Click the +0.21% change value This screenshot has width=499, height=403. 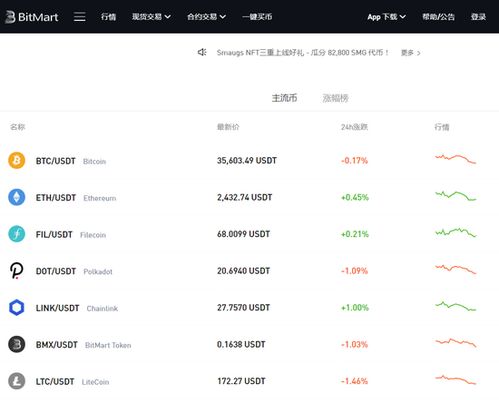click(x=355, y=234)
